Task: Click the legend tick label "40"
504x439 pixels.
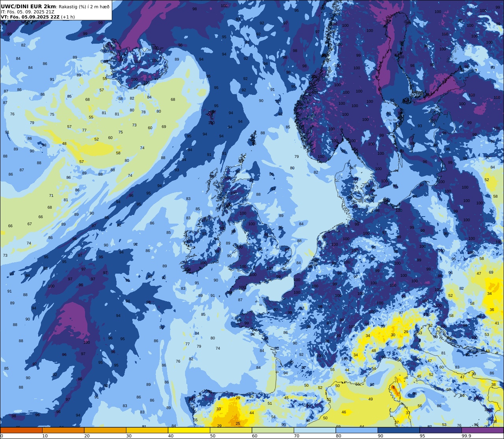Action: (170, 436)
